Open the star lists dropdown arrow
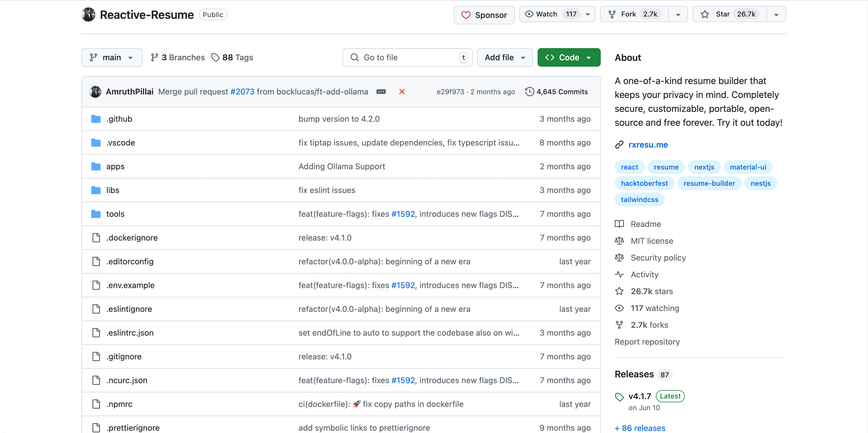Screen dimensions: 868x433 click(776, 14)
